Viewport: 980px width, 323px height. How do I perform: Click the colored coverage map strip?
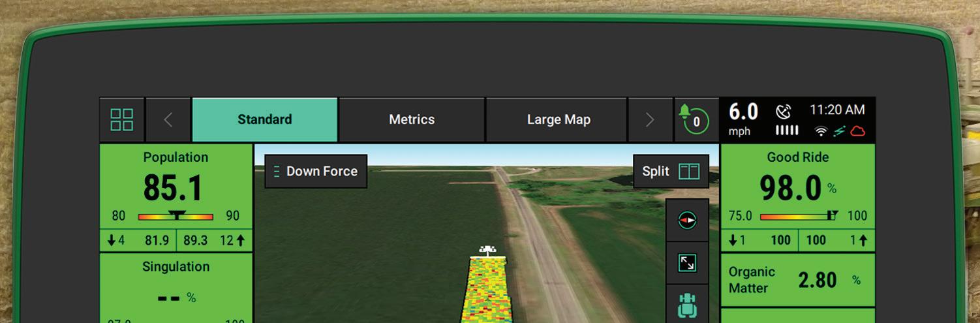click(486, 290)
